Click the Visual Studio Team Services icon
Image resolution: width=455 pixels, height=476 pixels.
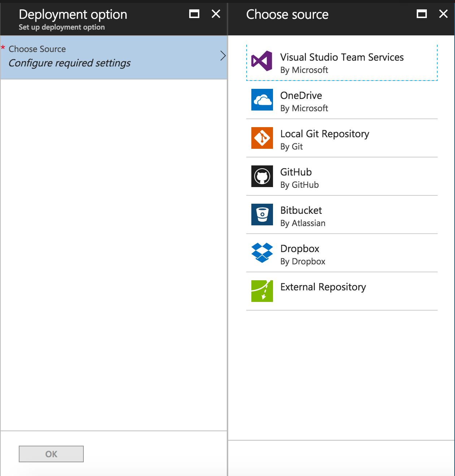point(262,61)
